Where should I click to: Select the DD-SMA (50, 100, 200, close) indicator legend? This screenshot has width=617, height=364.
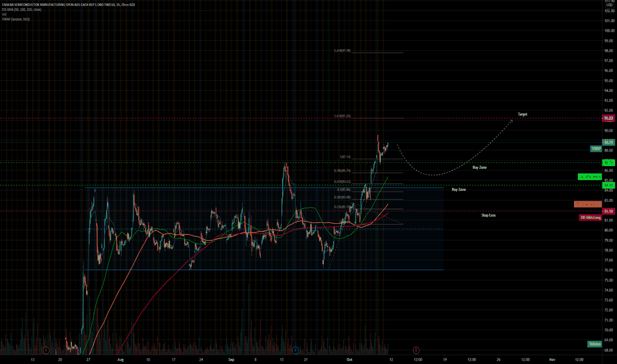pos(21,9)
